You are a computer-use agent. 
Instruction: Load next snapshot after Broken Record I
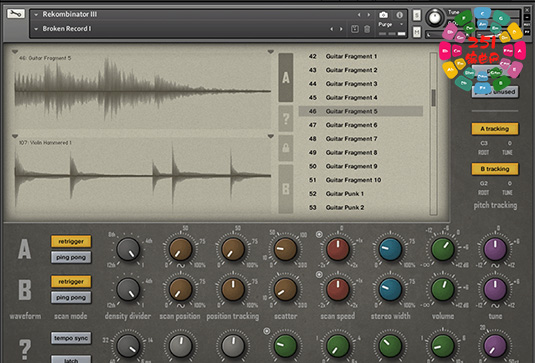tap(341, 29)
